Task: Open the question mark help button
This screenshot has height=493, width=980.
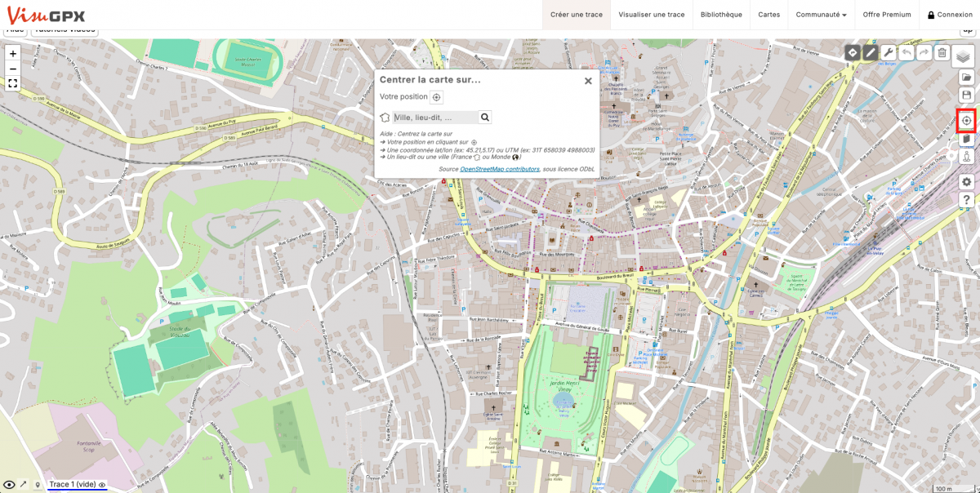Action: (x=966, y=200)
